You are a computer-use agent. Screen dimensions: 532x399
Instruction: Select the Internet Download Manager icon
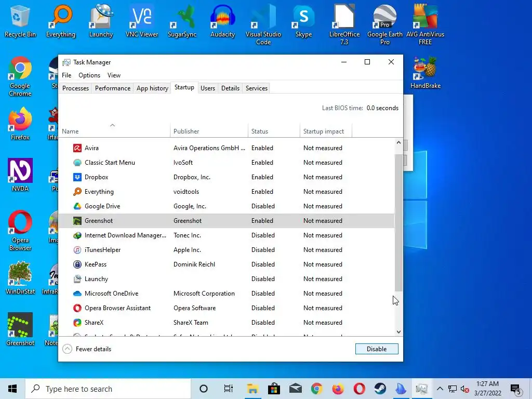[x=77, y=235]
